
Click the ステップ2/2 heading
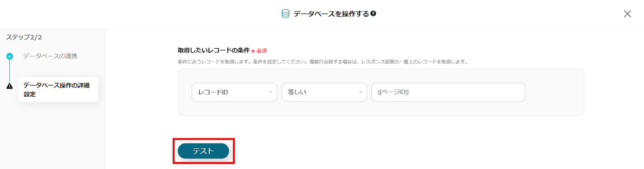pyautogui.click(x=24, y=37)
